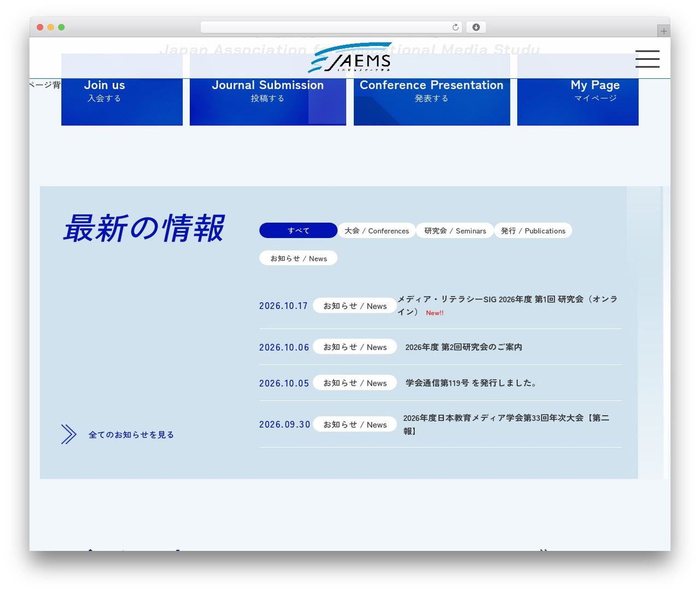Click the category tag on the 2026.10.17 row
Screen dimensions: 700x593
355,306
